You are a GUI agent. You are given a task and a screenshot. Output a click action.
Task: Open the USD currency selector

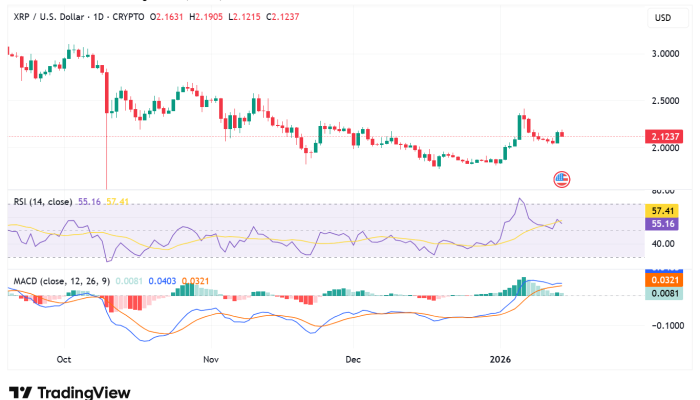(662, 19)
